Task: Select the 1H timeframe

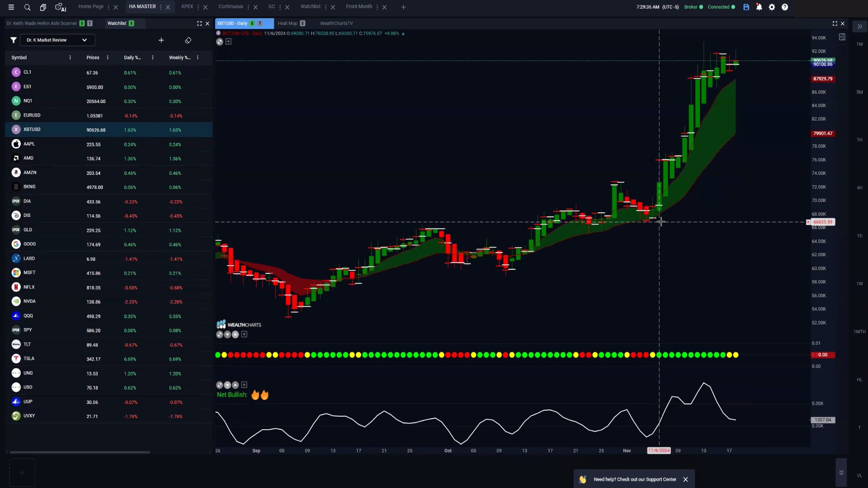Action: click(859, 140)
